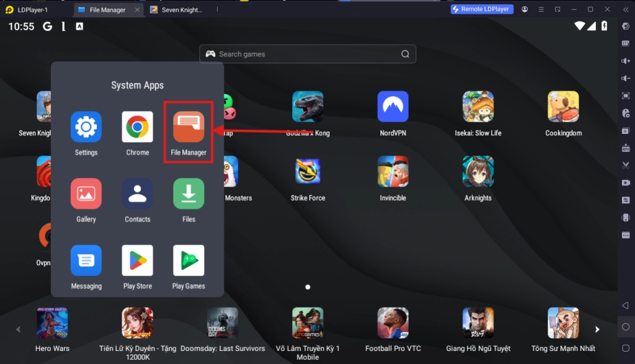Open the Contacts app
Viewport: 635px width, 364px height.
(x=137, y=193)
